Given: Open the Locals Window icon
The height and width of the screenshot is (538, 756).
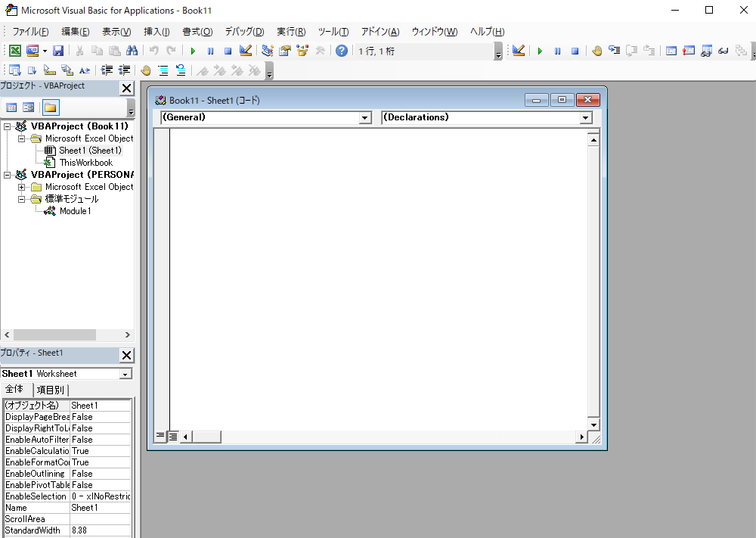Looking at the screenshot, I should [x=671, y=51].
